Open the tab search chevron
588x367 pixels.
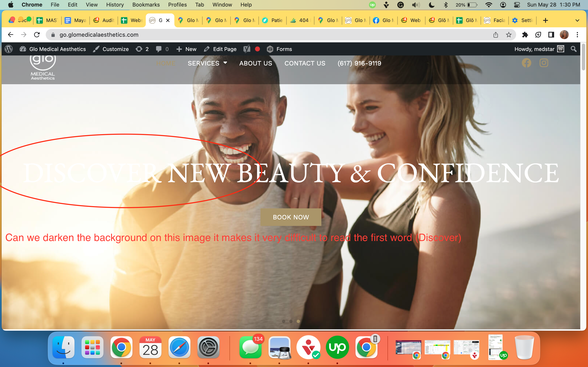pyautogui.click(x=577, y=20)
